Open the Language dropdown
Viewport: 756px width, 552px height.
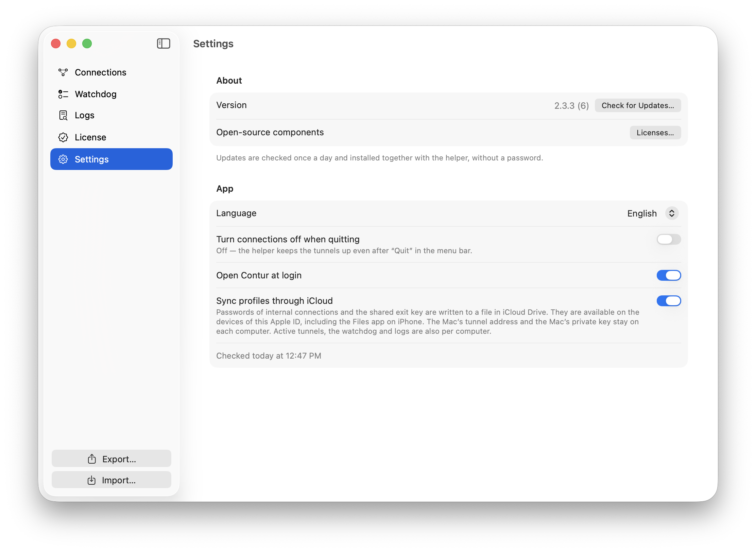coord(653,213)
